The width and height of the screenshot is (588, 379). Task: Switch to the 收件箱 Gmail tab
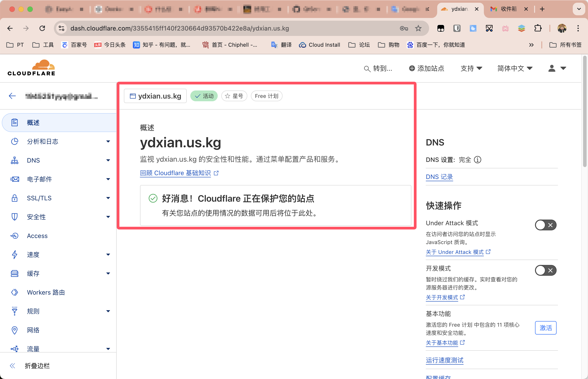pos(509,9)
